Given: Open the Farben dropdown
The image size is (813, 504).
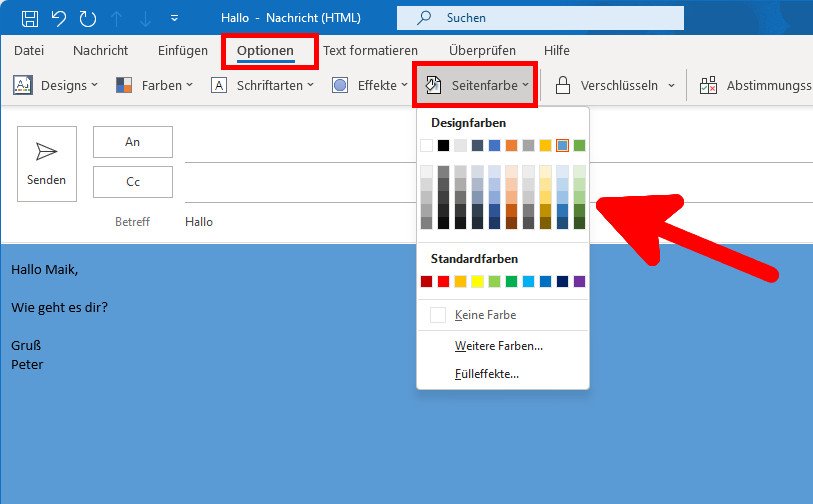Looking at the screenshot, I should [153, 86].
